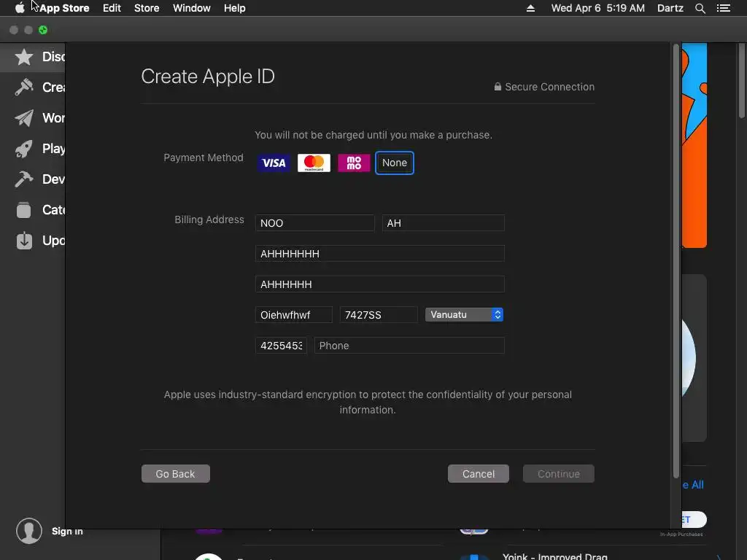Click the Continue button
The height and width of the screenshot is (560, 747).
click(x=558, y=474)
